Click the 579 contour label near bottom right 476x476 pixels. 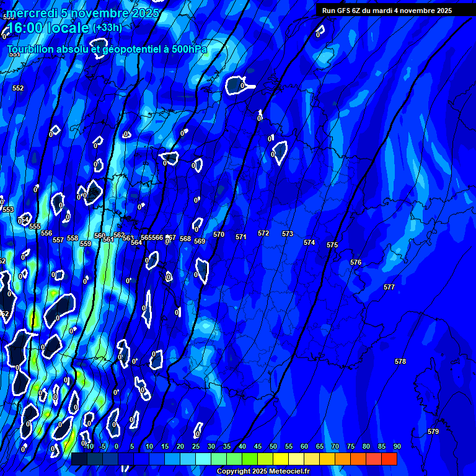[x=433, y=431]
